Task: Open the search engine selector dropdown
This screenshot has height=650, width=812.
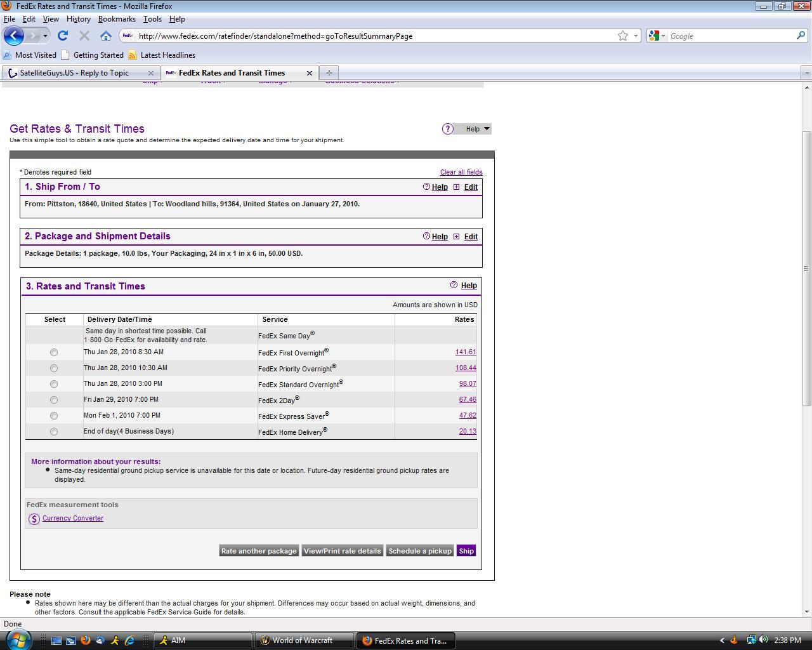Action: pyautogui.click(x=658, y=36)
